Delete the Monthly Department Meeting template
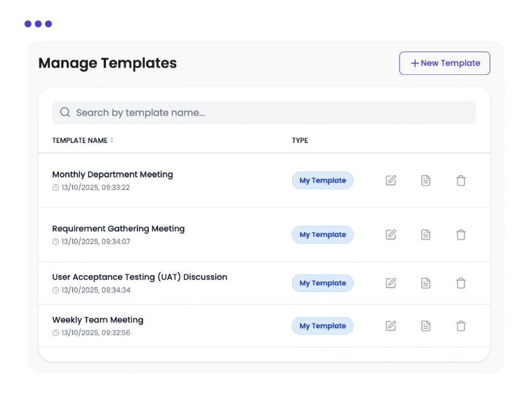 pos(461,181)
